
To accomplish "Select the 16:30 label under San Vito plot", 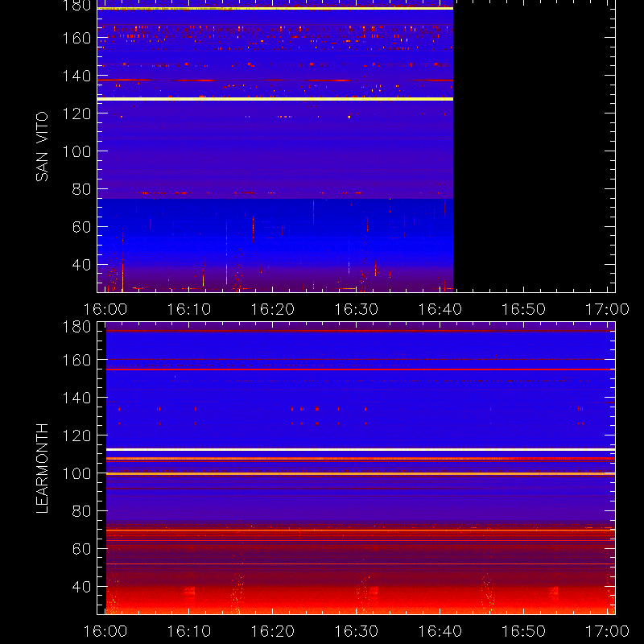I will click(357, 309).
